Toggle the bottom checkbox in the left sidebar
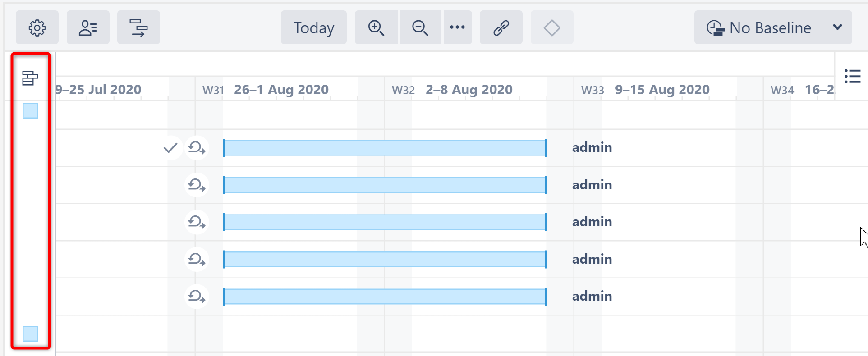The width and height of the screenshot is (868, 356). click(29, 334)
